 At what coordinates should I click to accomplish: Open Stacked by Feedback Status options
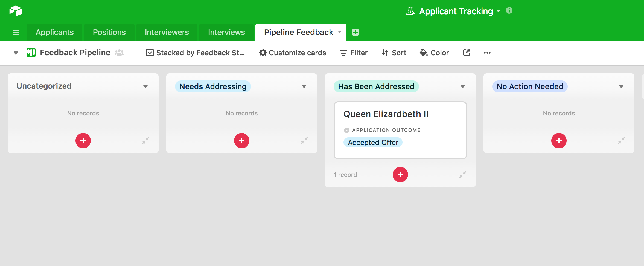[195, 53]
